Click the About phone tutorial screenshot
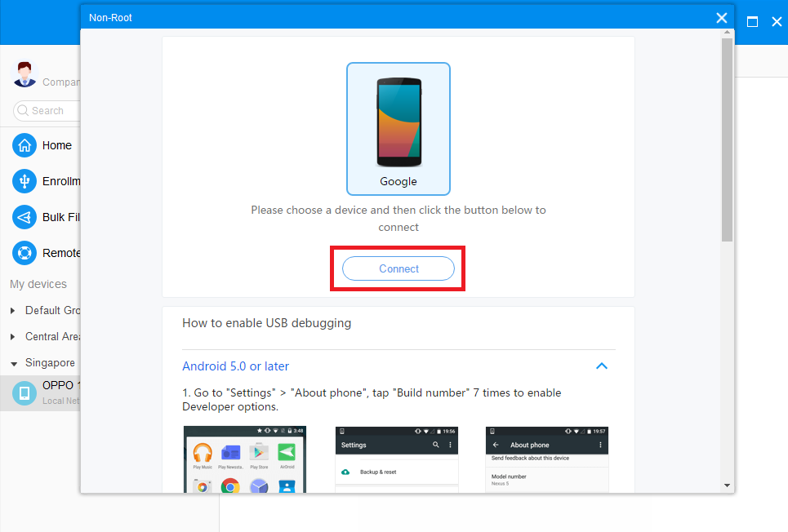This screenshot has width=788, height=532. (x=547, y=459)
